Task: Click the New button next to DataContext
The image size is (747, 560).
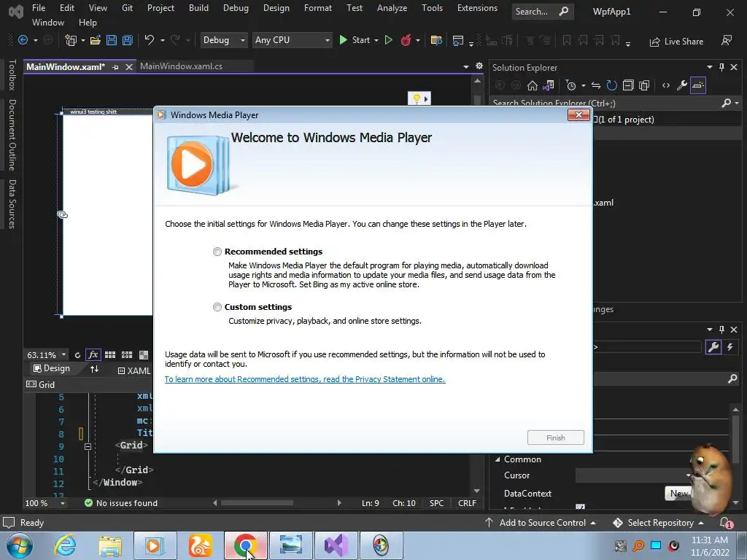Action: (678, 494)
